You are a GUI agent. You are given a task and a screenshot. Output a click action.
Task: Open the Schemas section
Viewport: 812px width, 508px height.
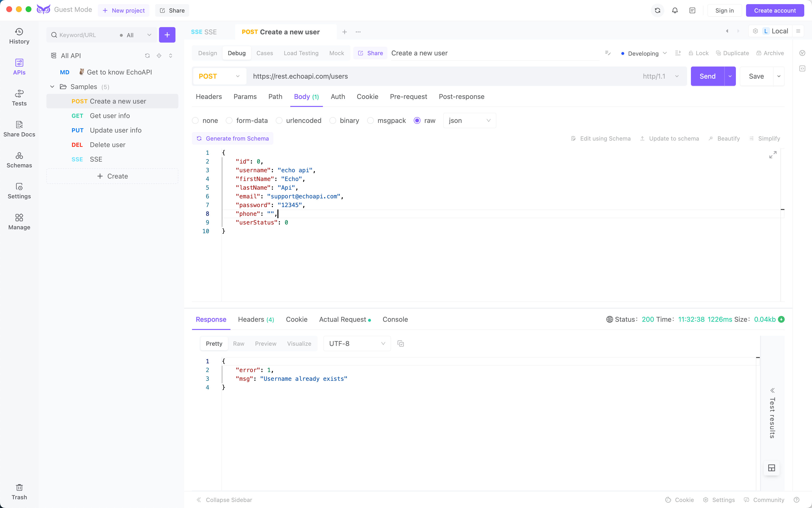point(19,160)
